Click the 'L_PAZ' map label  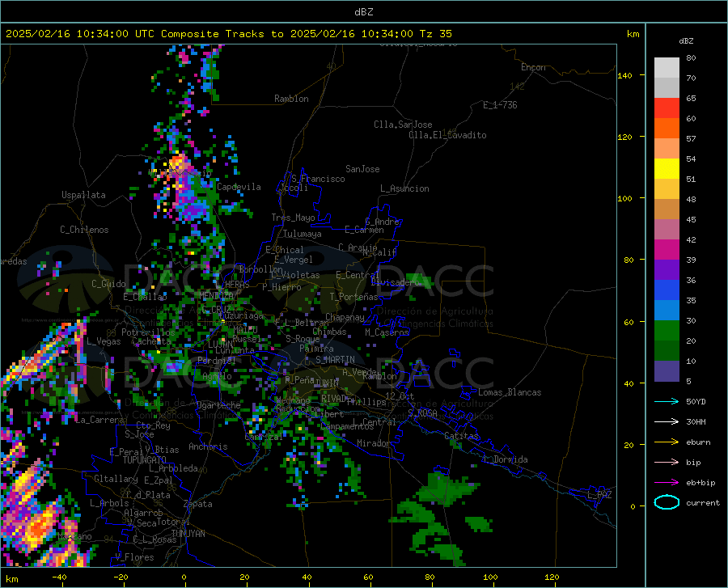[x=599, y=495]
